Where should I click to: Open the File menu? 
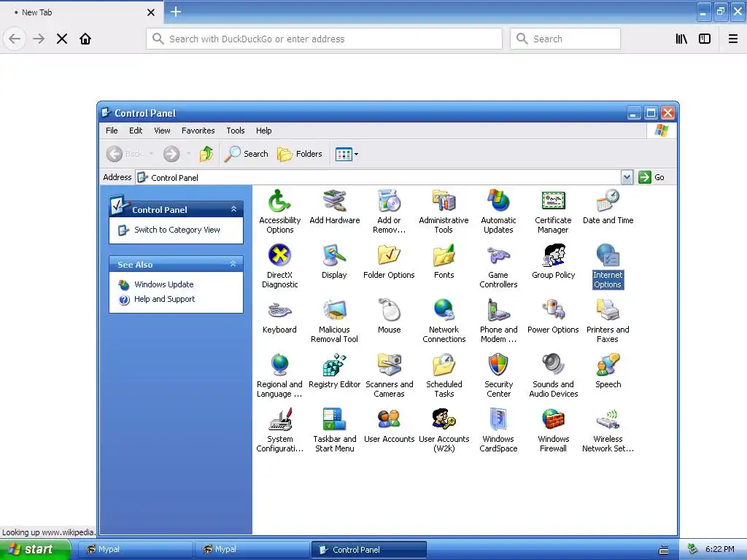click(x=112, y=131)
